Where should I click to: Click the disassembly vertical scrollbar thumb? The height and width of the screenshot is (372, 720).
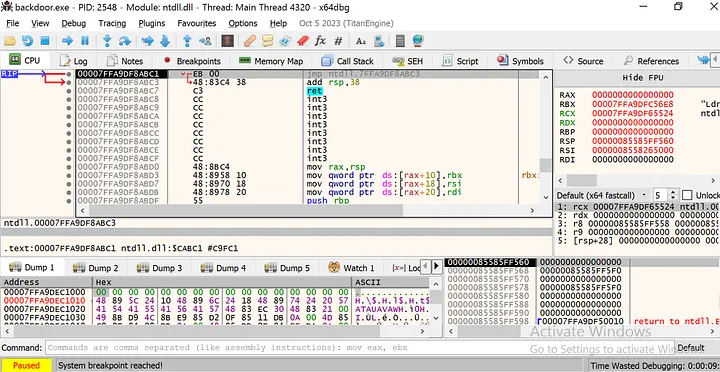[x=546, y=165]
